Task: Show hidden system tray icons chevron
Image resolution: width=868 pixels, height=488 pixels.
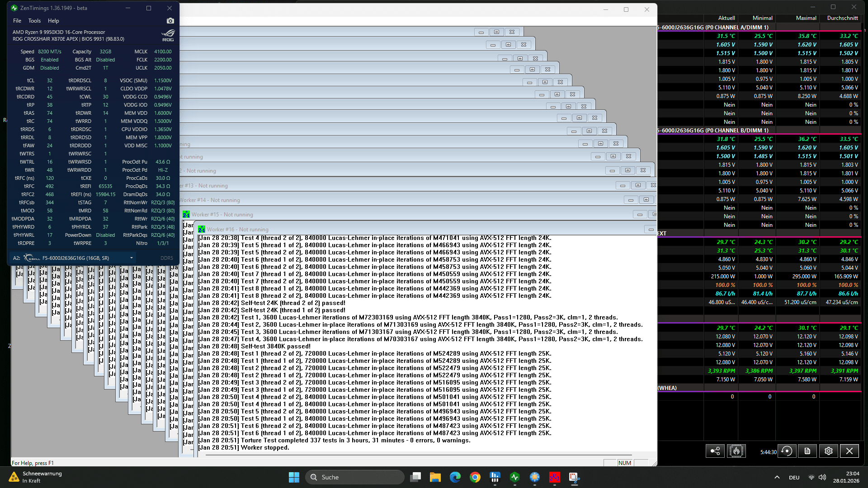Action: pos(777,477)
